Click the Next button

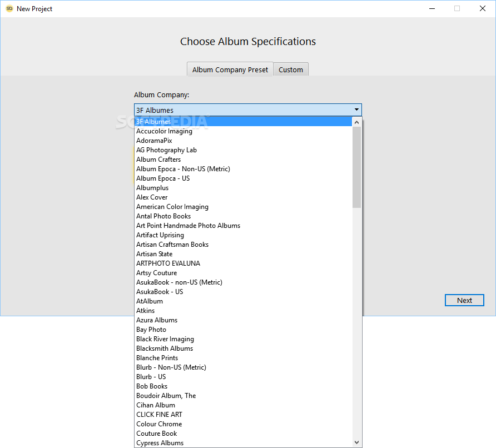pyautogui.click(x=464, y=300)
